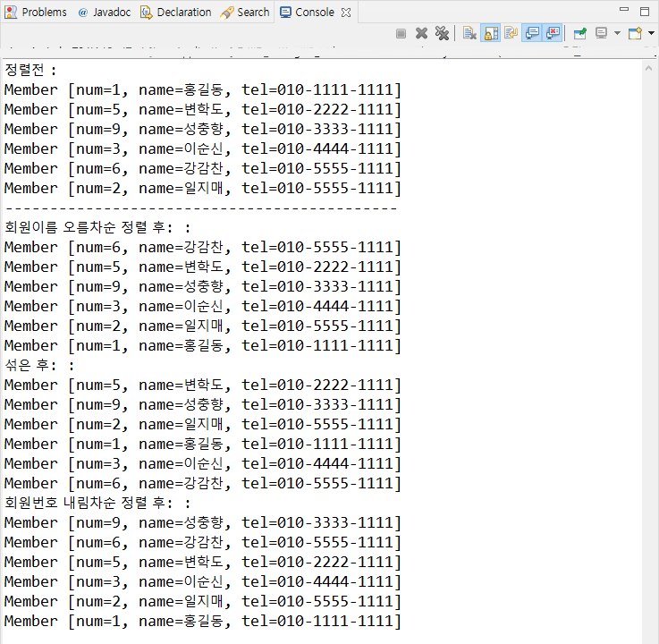Image resolution: width=659 pixels, height=644 pixels.
Task: Click the Search tab flashlight icon
Action: tap(226, 13)
